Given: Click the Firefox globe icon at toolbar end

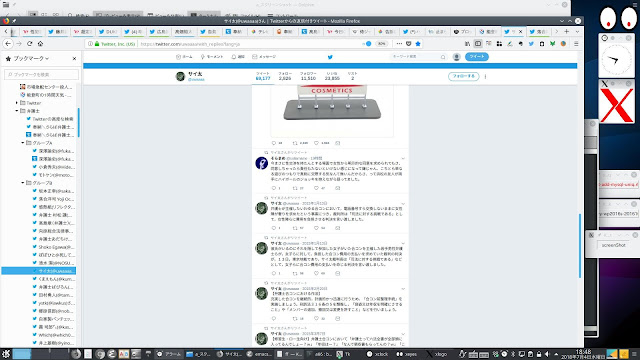Looking at the screenshot, I should point(563,44).
